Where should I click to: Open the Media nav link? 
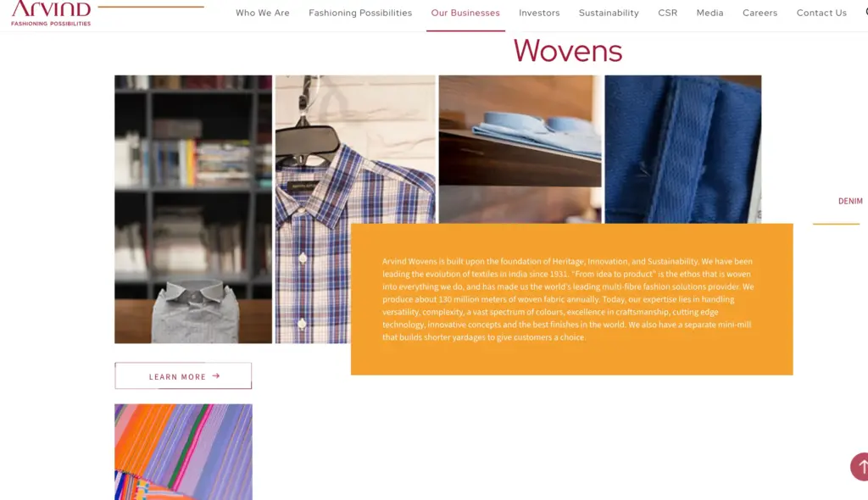point(709,13)
